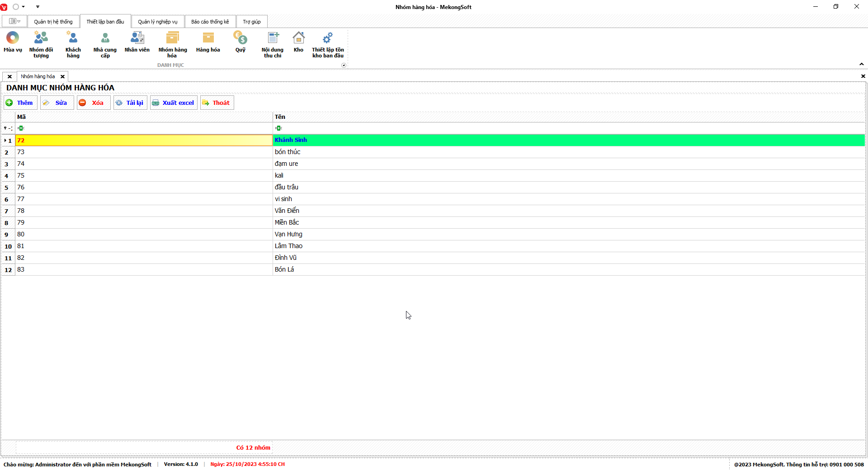This screenshot has width=868, height=470.
Task: Click the Xuất excel button
Action: point(174,103)
